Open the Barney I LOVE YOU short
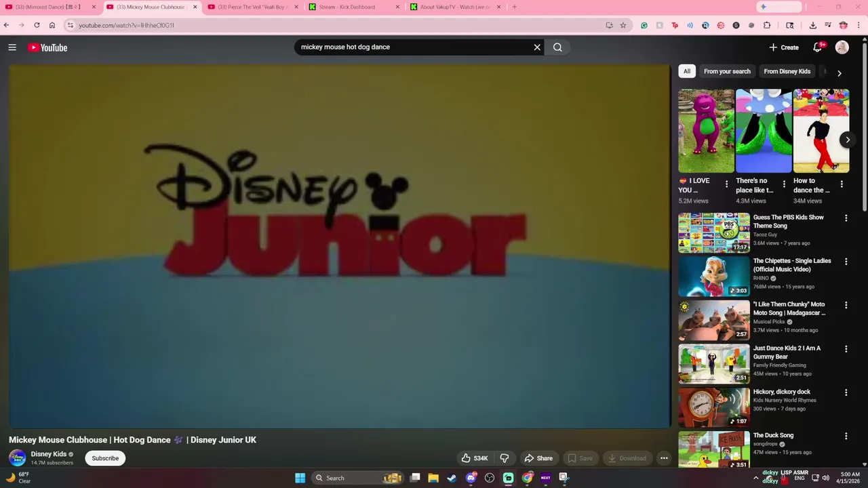The width and height of the screenshot is (868, 488). coord(706,131)
